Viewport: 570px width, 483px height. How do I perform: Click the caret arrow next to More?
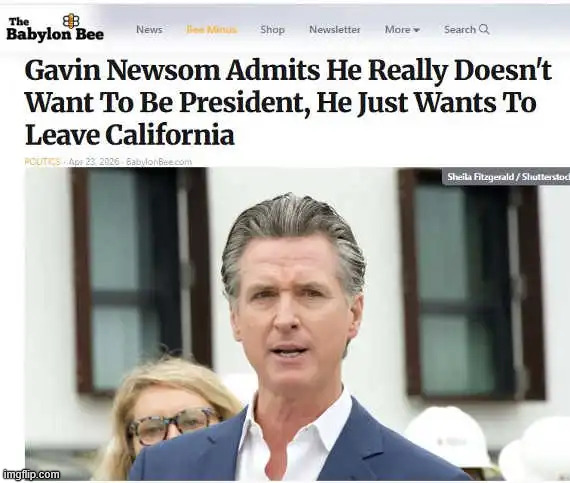(x=417, y=30)
